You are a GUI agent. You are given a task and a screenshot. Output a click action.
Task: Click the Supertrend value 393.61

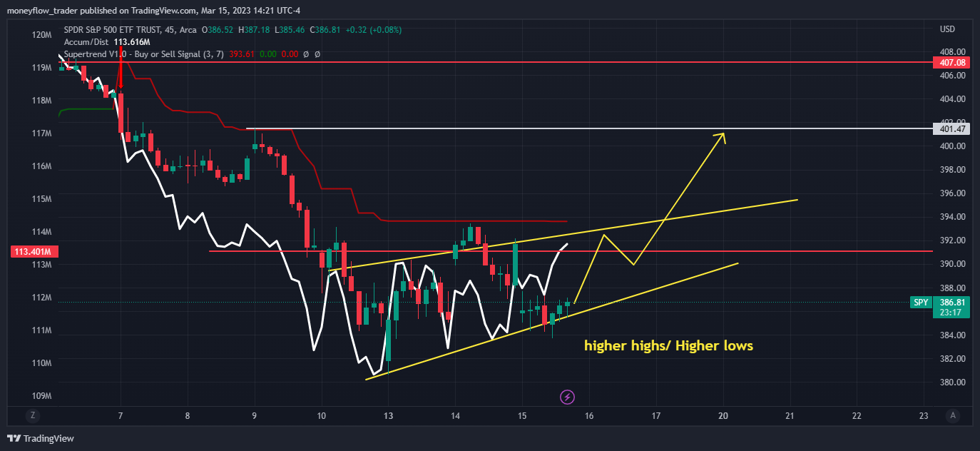(x=242, y=54)
